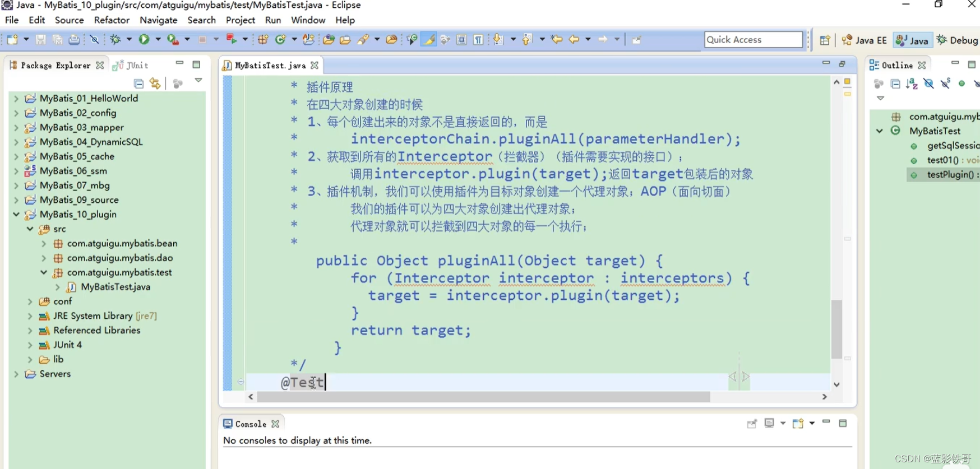This screenshot has height=469, width=980.
Task: Click the editor scroll down arrow
Action: coord(836,384)
